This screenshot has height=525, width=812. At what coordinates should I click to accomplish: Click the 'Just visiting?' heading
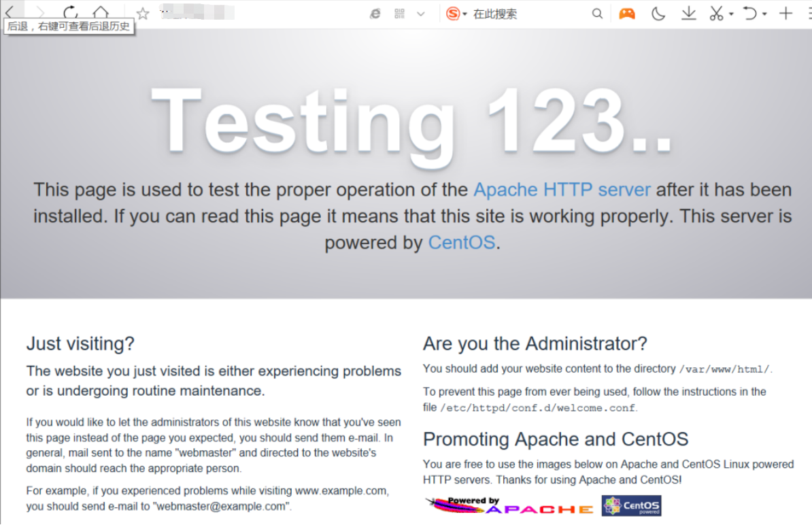point(80,344)
